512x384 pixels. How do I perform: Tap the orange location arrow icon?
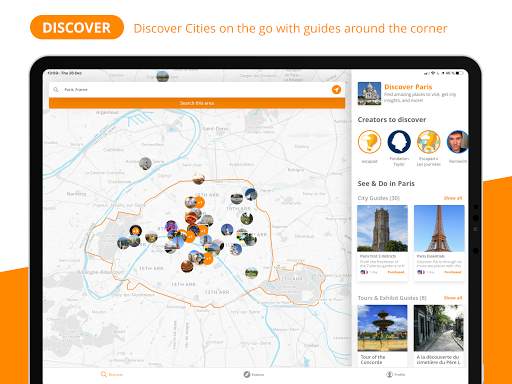(336, 89)
